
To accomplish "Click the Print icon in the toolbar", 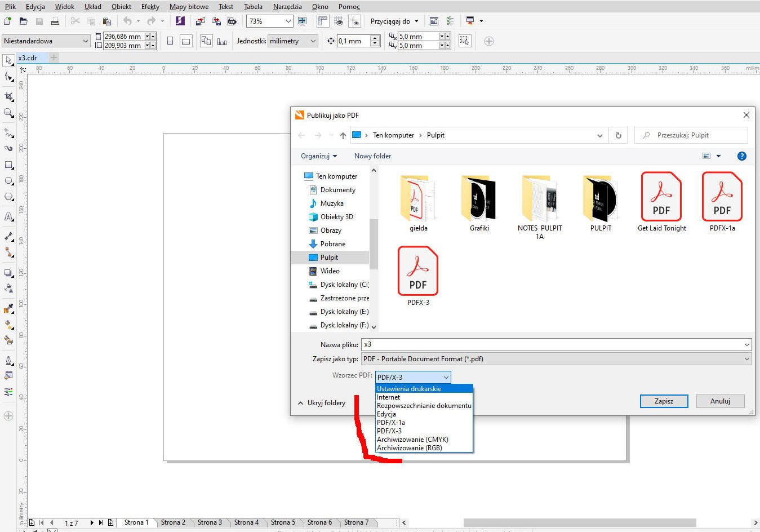I will coord(55,21).
